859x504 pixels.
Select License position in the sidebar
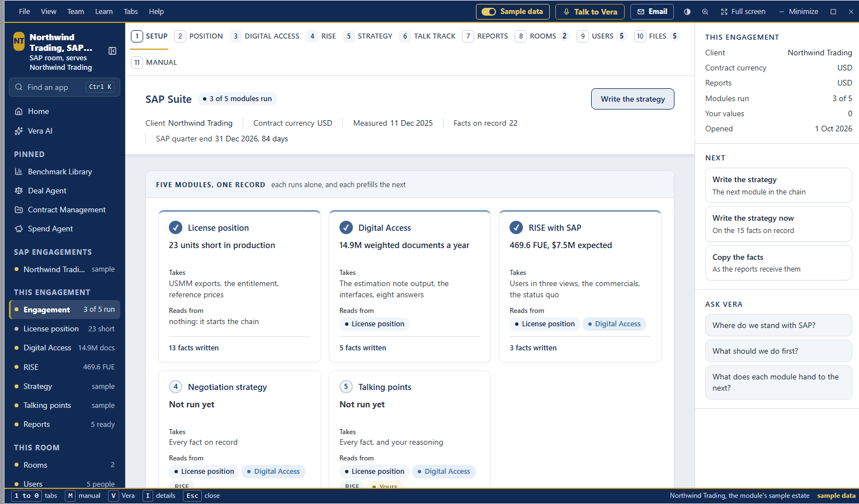pos(65,329)
